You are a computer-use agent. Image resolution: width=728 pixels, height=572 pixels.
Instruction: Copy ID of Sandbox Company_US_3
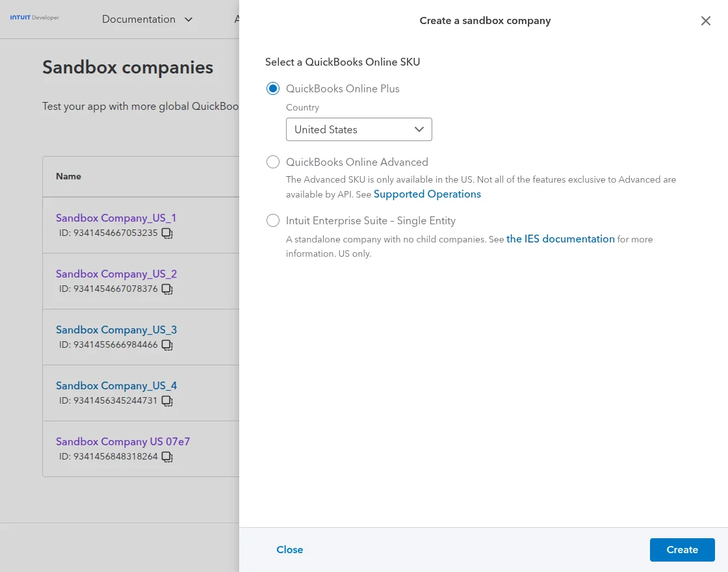(167, 345)
